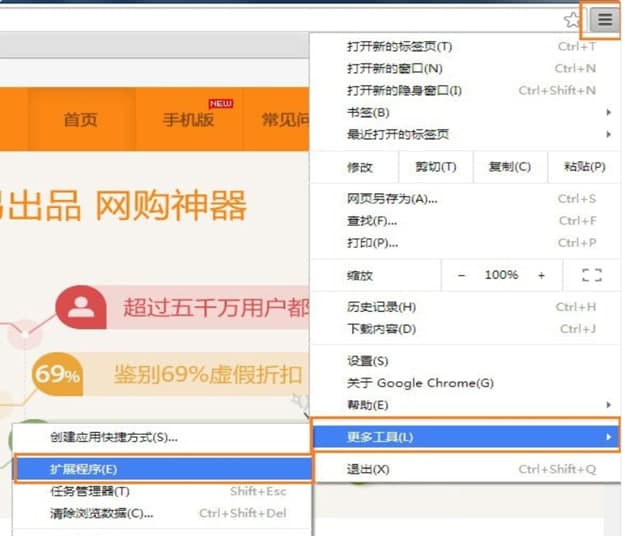Click the 剪切(T) cut button

click(435, 167)
